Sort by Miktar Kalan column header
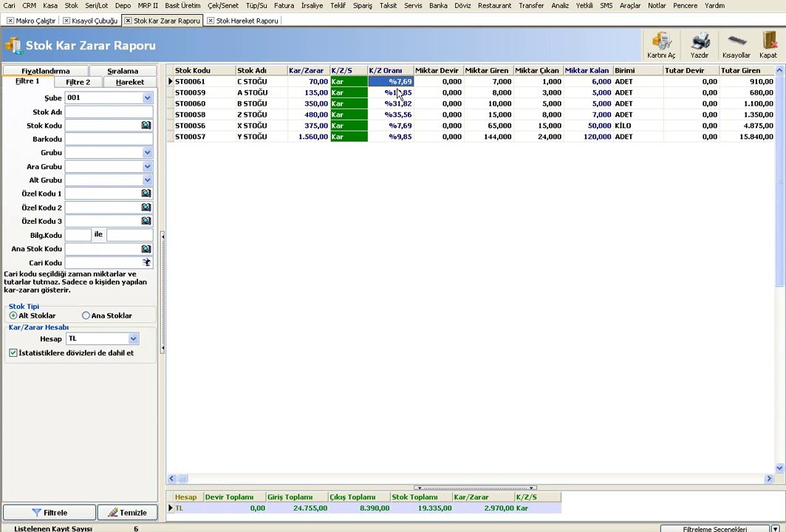The height and width of the screenshot is (532, 786). [x=589, y=71]
